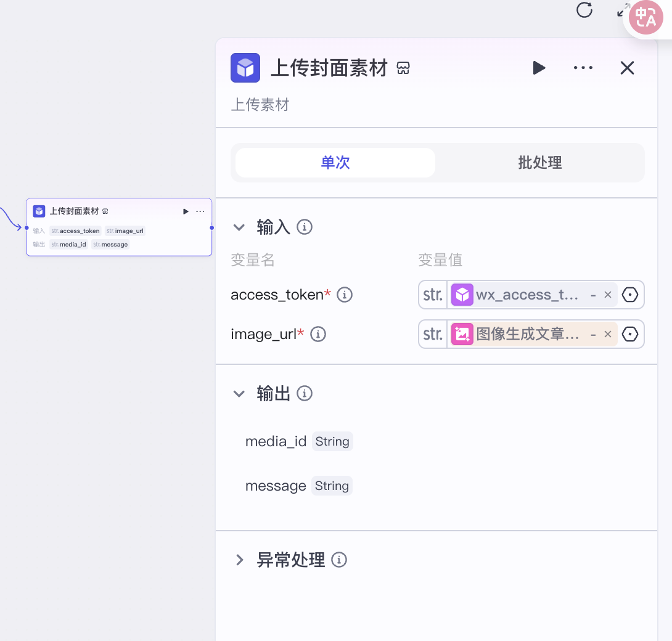Screen dimensions: 672x641
Task: Close the 上传封面素材 settings panel
Action: 627,68
